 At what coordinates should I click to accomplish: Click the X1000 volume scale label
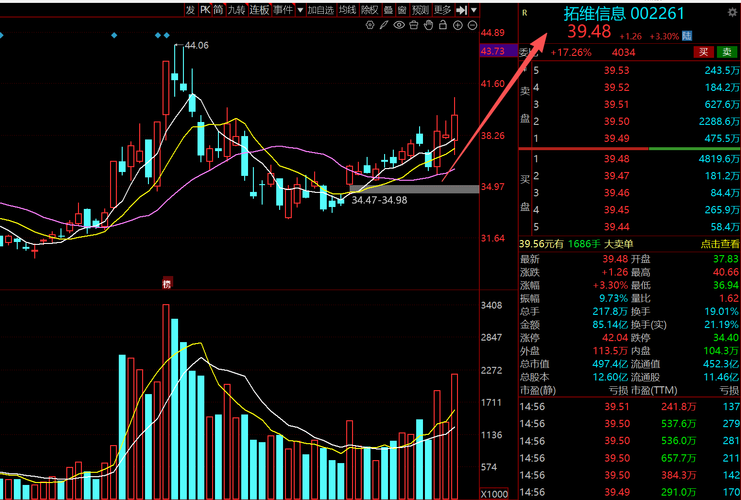click(x=494, y=494)
